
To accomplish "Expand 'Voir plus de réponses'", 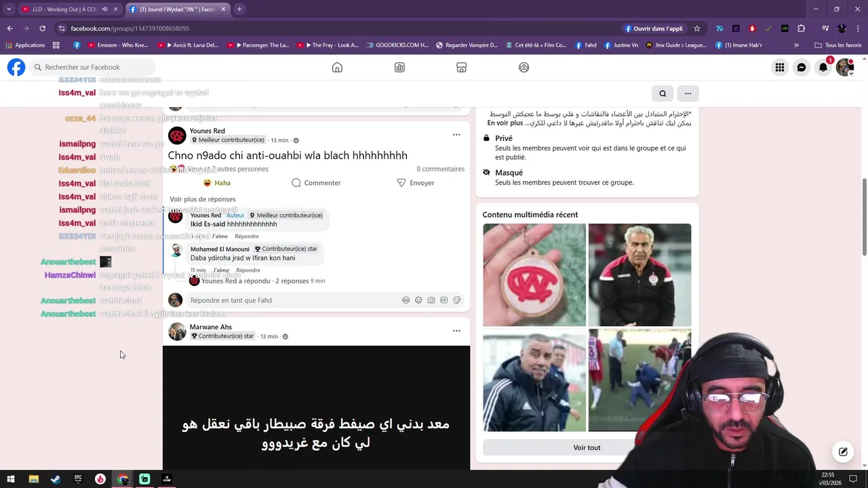I will (203, 199).
